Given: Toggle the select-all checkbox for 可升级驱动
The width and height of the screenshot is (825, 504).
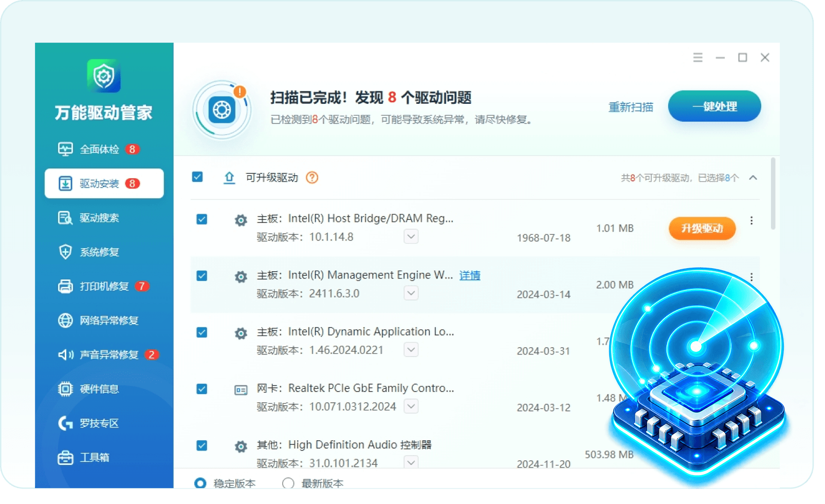Looking at the screenshot, I should click(197, 177).
